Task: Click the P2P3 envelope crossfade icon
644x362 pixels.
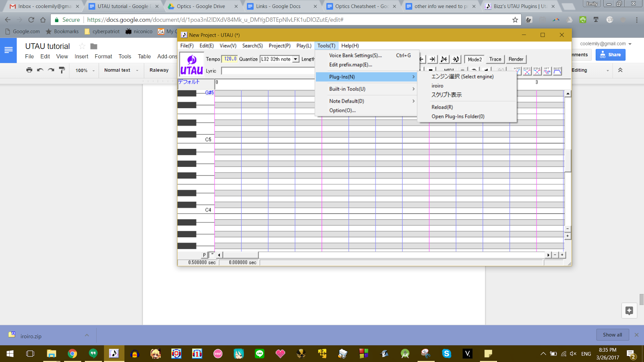Action: 527,71
